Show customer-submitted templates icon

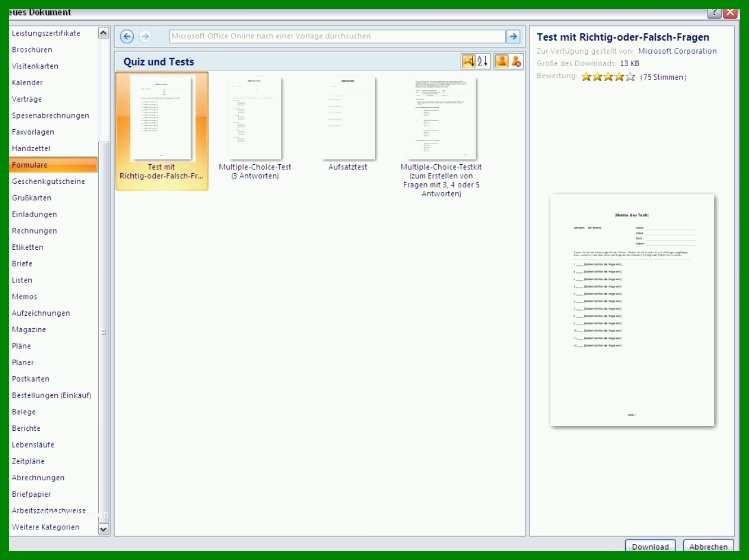click(502, 61)
